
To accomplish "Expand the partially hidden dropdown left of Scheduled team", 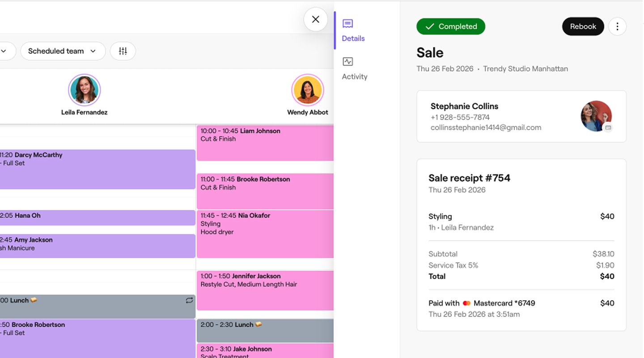I will point(4,51).
